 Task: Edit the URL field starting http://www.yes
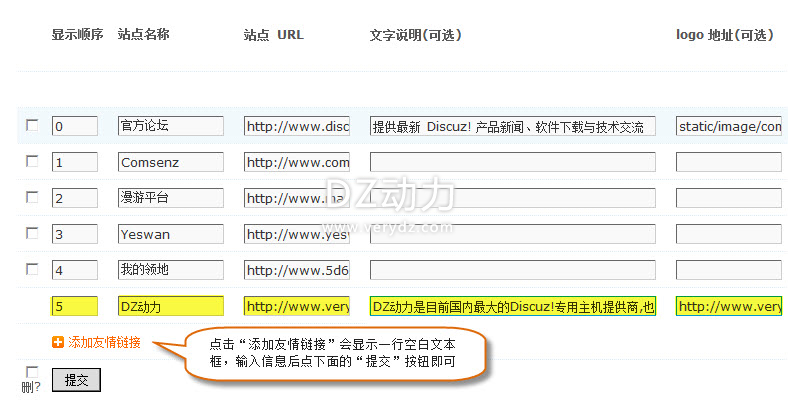click(x=297, y=234)
